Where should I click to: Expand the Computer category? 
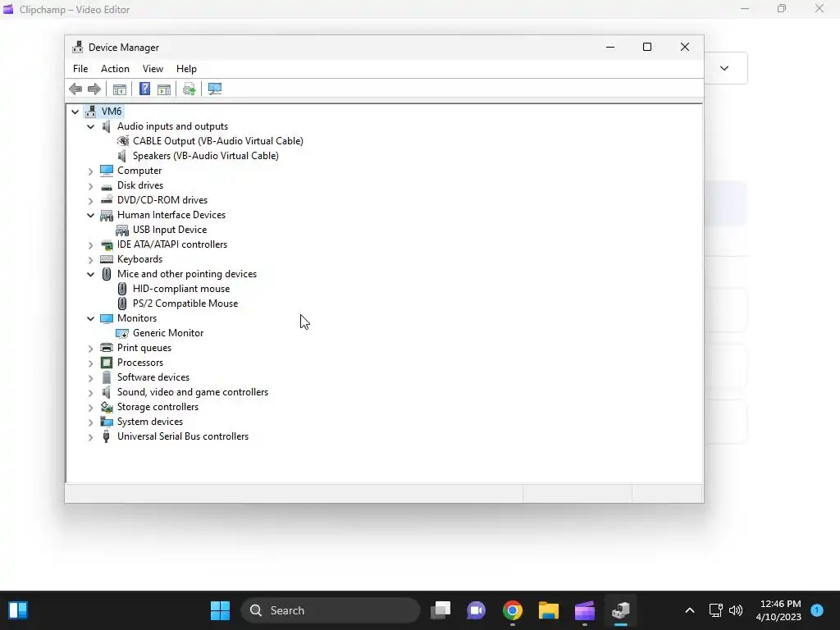90,171
